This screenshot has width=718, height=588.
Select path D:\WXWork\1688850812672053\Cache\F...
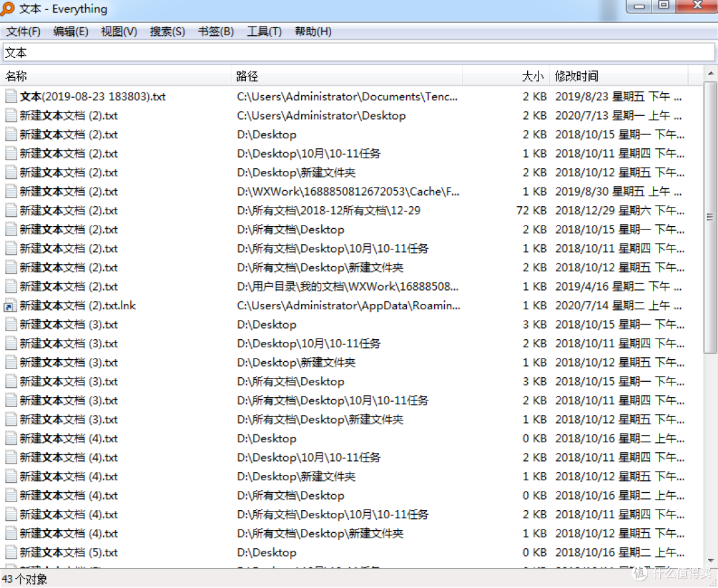coord(348,192)
